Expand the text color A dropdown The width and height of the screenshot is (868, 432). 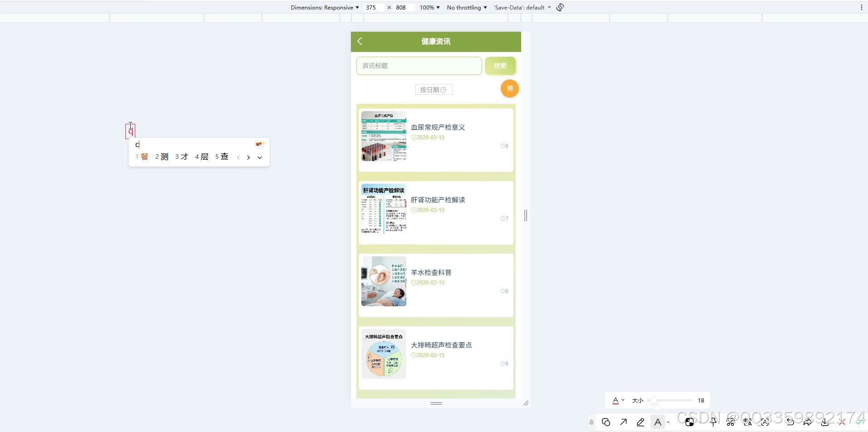point(618,400)
